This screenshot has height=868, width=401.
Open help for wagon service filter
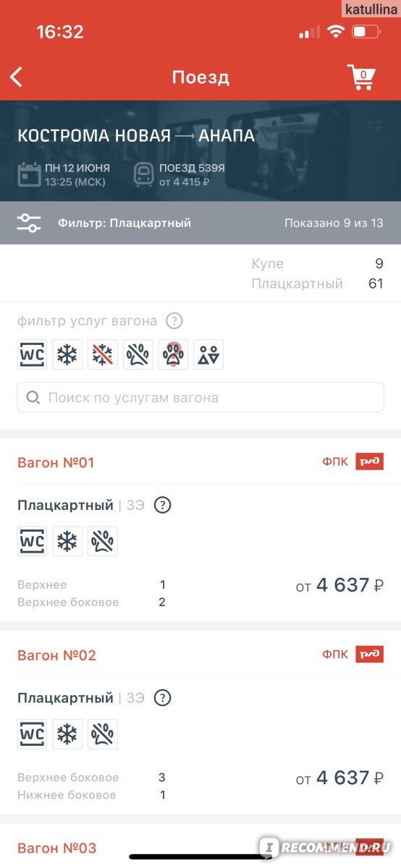173,320
